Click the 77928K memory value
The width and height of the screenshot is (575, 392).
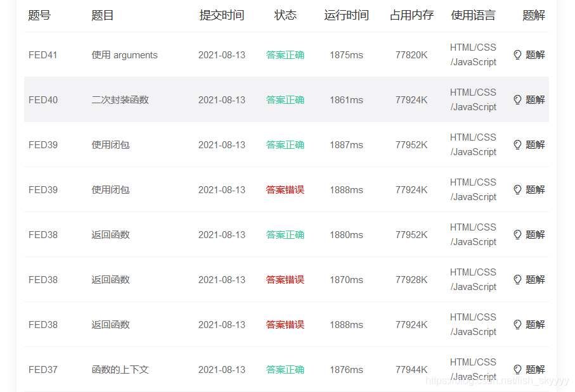click(x=411, y=279)
